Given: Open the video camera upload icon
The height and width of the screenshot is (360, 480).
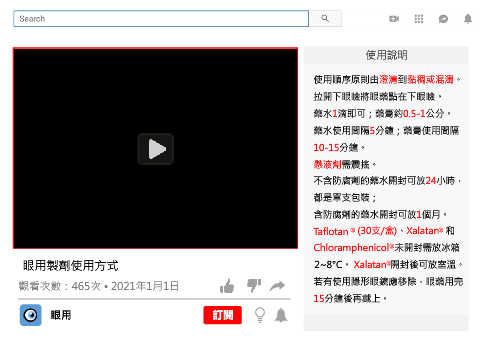Looking at the screenshot, I should [x=394, y=19].
